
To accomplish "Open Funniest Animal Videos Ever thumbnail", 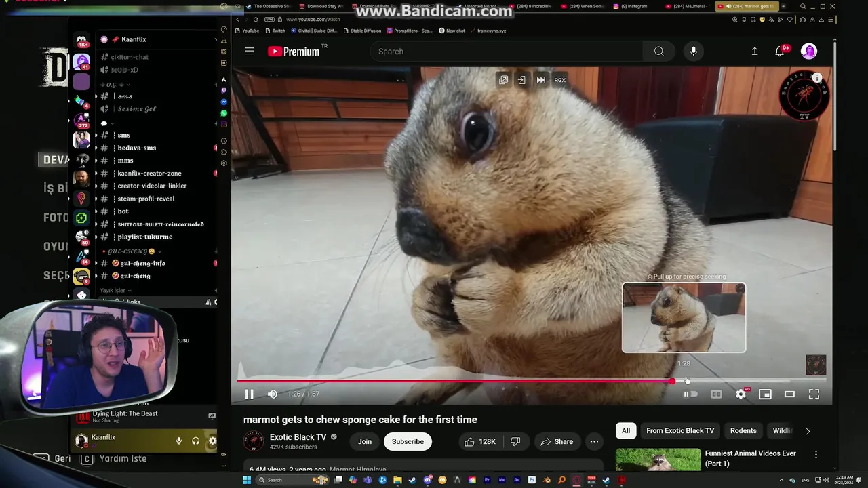I will click(x=658, y=460).
